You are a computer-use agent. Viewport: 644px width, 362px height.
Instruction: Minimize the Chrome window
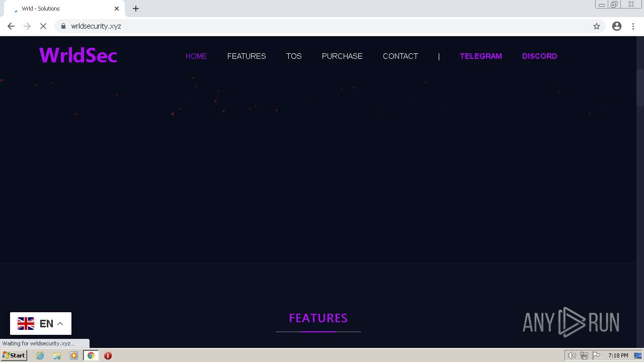click(x=602, y=5)
